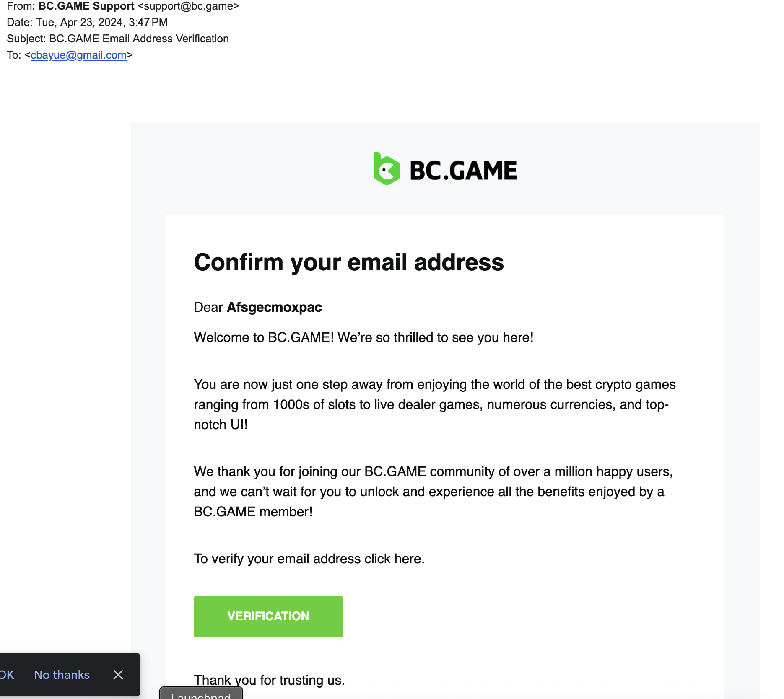Click the Launchpad tooltip label
The height and width of the screenshot is (699, 784).
tap(201, 694)
